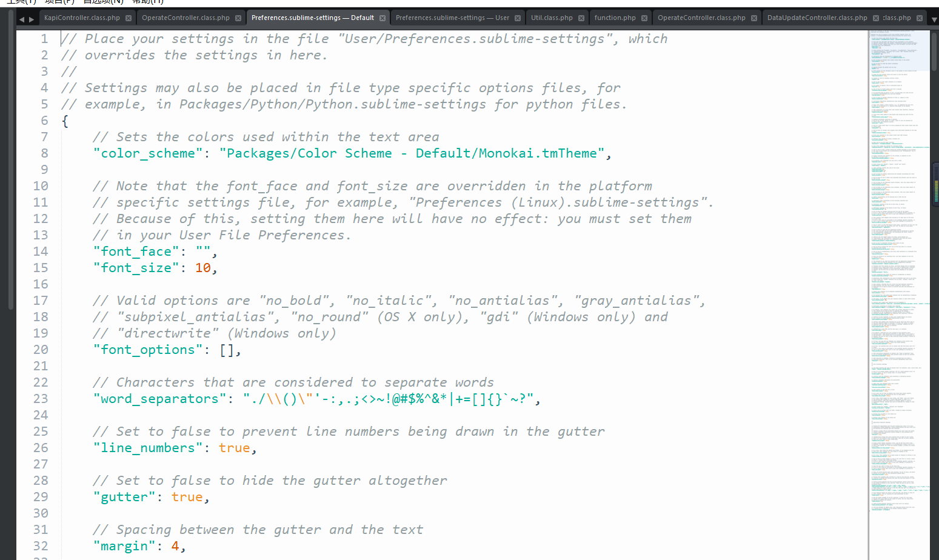
Task: Click the "directwrite" (Windows only) comment
Action: pyautogui.click(x=215, y=333)
